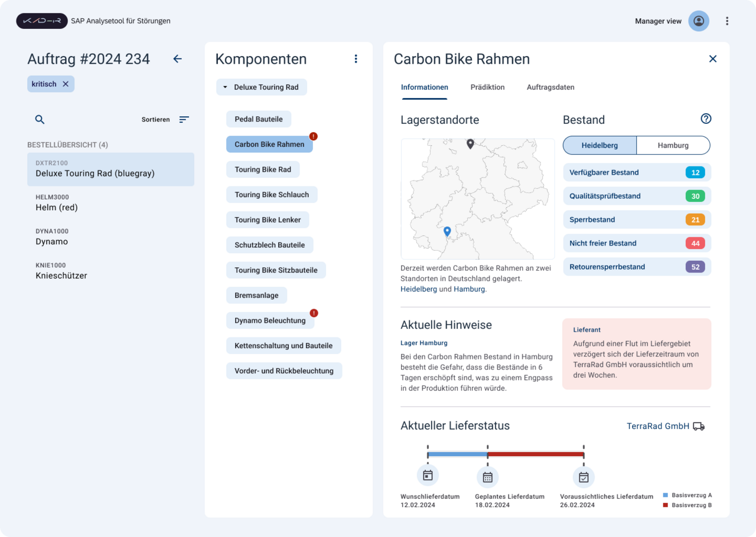Click the Wunschlieferdatum calendar icon
This screenshot has width=756, height=537.
click(x=428, y=476)
